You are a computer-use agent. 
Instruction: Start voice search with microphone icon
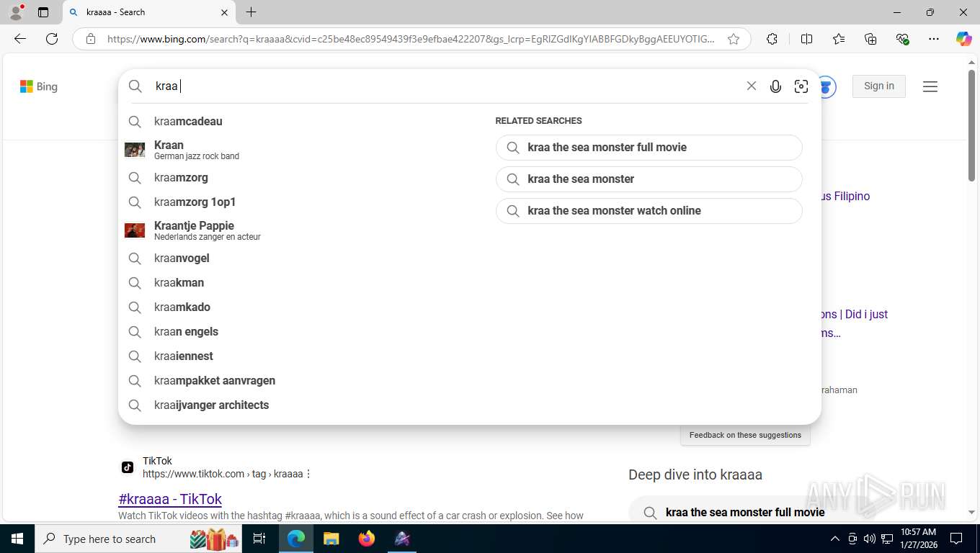pos(775,86)
